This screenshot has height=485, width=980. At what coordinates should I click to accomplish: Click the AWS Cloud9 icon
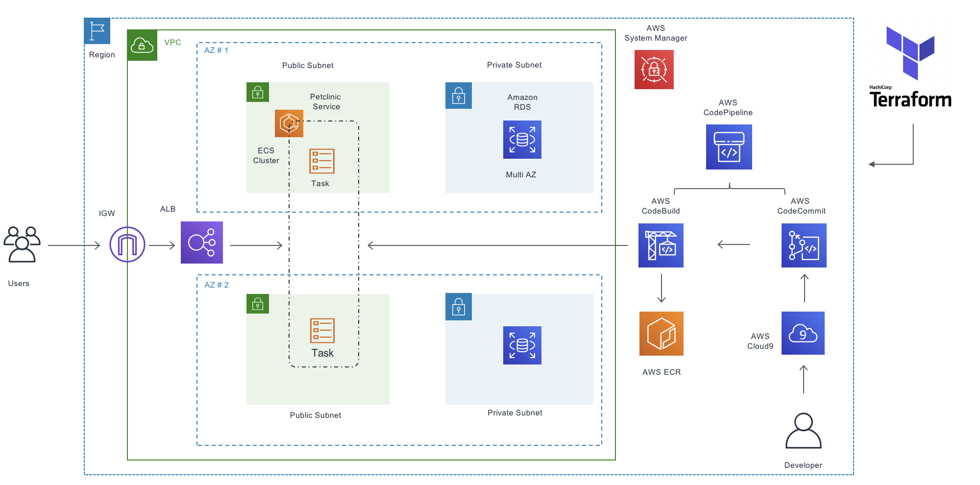point(803,333)
